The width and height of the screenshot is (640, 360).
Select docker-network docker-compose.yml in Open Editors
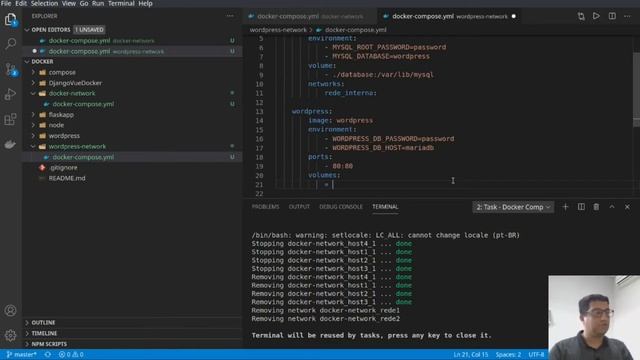[x=132, y=41]
